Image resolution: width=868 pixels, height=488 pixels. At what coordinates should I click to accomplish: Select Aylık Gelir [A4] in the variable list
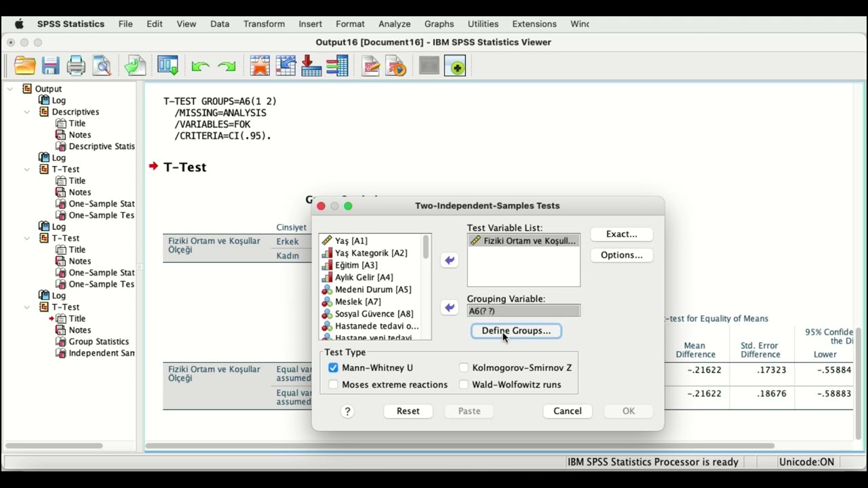[363, 277]
